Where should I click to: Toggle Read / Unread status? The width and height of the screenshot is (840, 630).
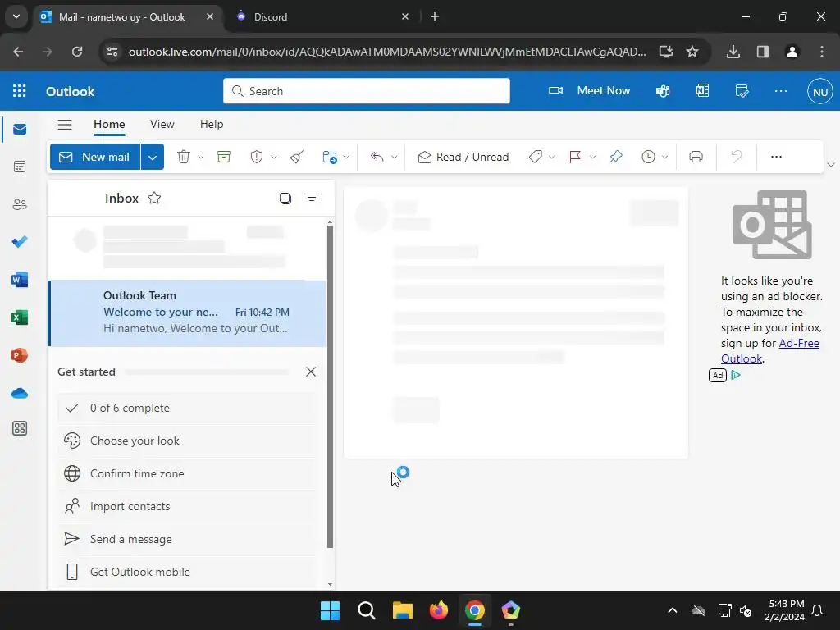pos(463,157)
